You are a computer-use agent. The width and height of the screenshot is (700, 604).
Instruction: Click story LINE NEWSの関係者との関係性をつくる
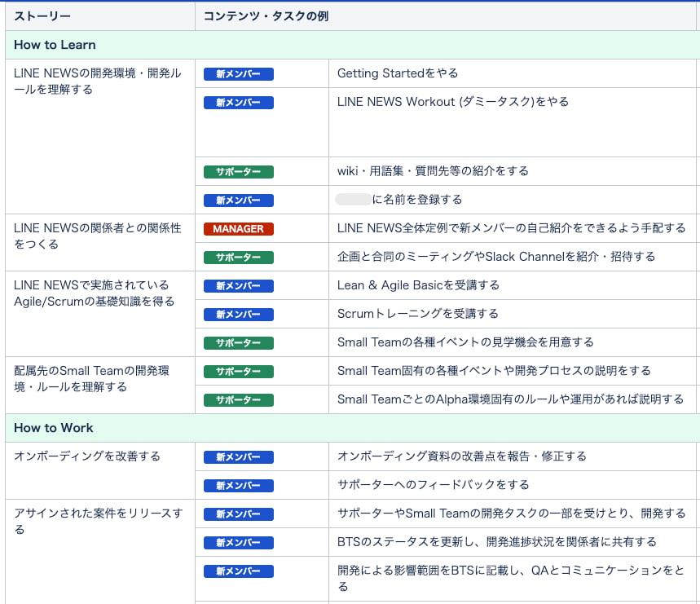coord(98,236)
